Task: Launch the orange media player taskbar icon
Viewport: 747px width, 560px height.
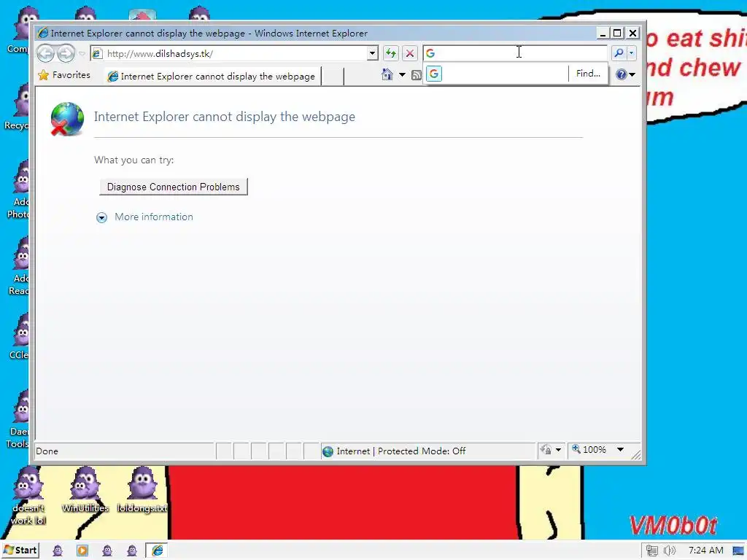Action: [82, 551]
